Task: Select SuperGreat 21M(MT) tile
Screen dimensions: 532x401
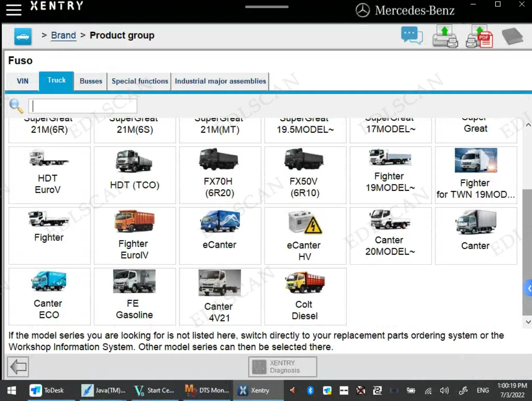Action: coord(220,130)
